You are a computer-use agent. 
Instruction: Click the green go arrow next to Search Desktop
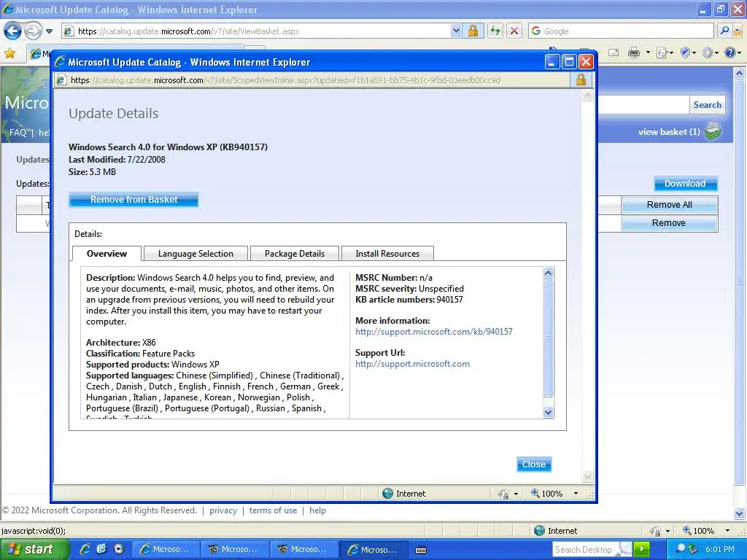(642, 550)
